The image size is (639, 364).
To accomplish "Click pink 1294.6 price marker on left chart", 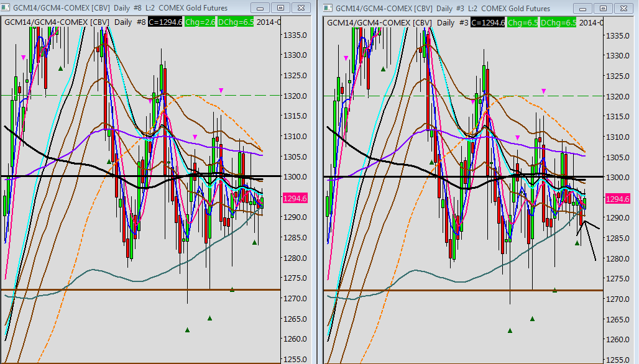I will [295, 198].
